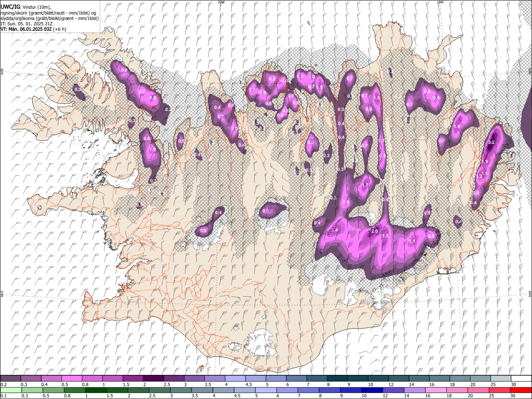This screenshot has width=532, height=399.
Task: Click the 1.2 snowfall value on the map
Action: click(x=479, y=177)
